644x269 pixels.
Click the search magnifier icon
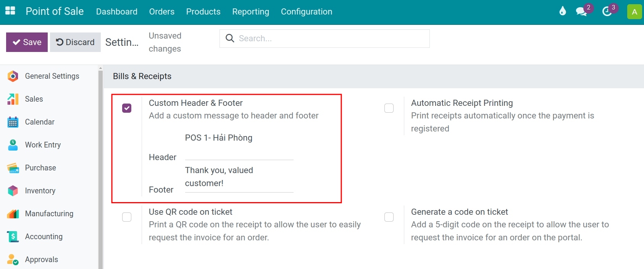(230, 38)
